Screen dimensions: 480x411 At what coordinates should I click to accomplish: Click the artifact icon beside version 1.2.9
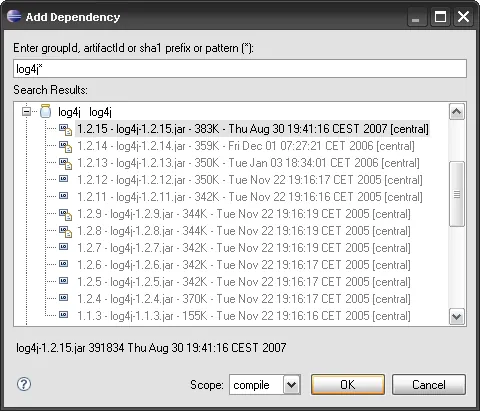(x=65, y=214)
